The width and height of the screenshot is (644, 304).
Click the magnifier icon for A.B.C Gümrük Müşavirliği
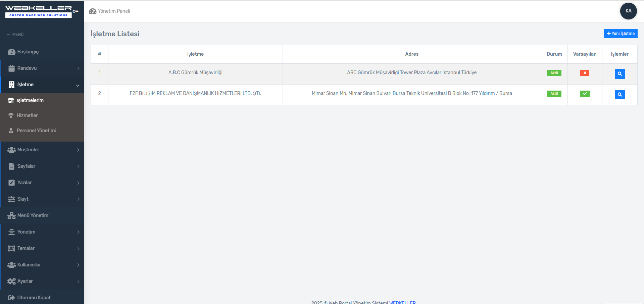(x=620, y=74)
